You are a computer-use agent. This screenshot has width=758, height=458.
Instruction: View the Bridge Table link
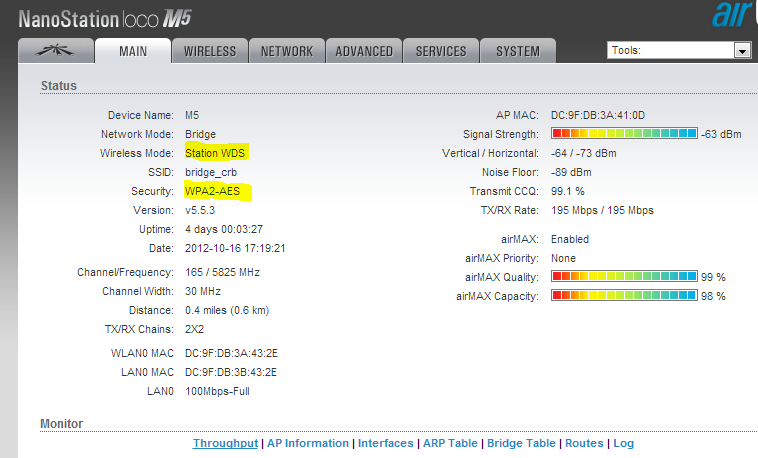[521, 443]
